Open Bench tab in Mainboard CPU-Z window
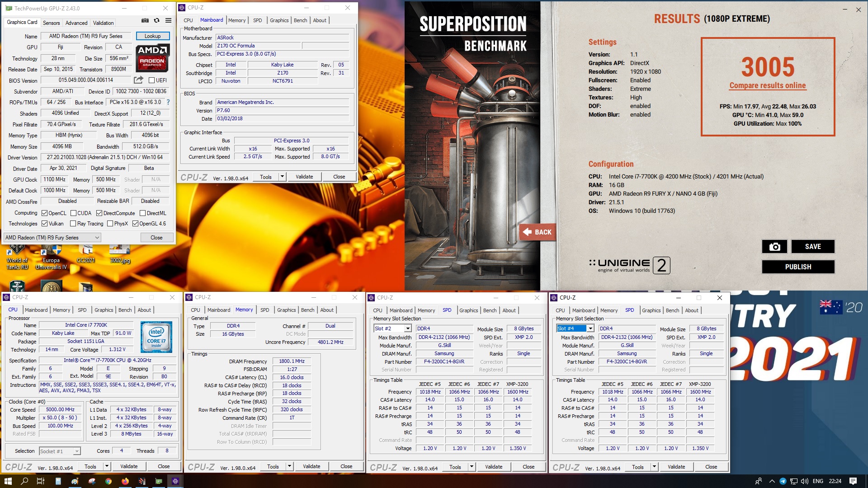Viewport: 868px width, 488px height. coord(301,20)
